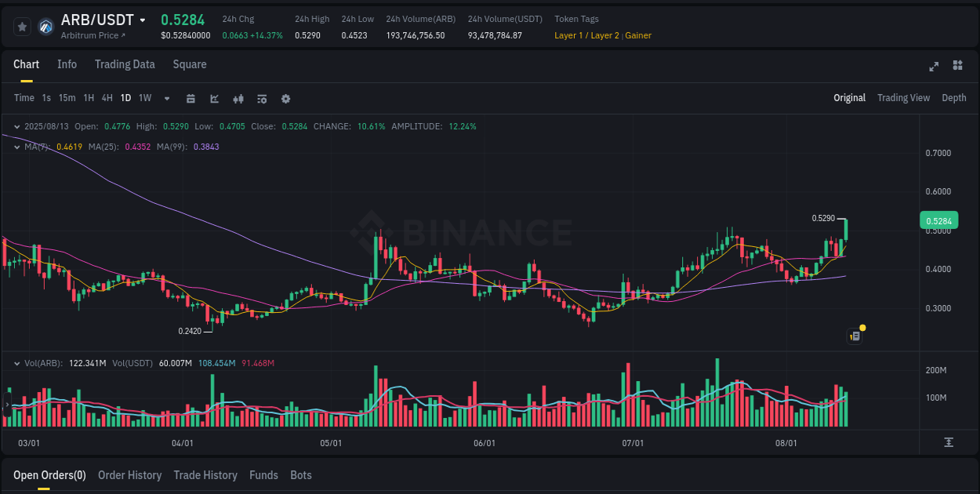Open the ARB/USDT pair dropdown

point(144,20)
